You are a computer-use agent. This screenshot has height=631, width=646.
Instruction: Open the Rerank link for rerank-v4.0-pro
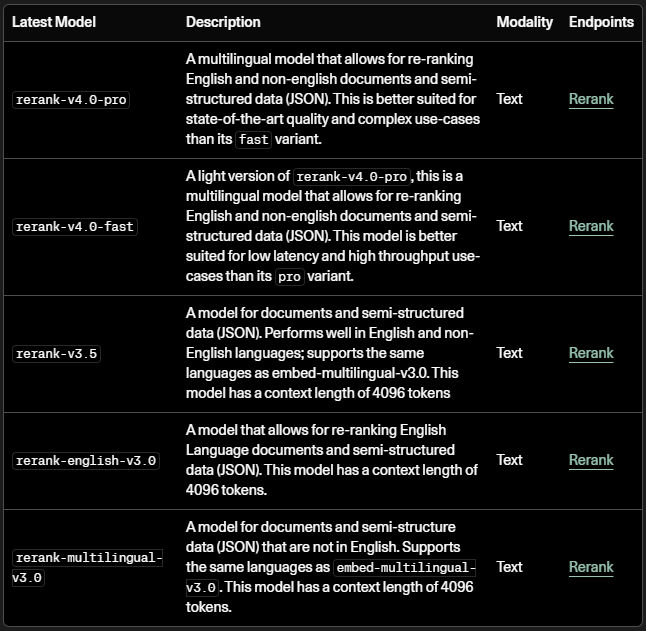pyautogui.click(x=590, y=99)
